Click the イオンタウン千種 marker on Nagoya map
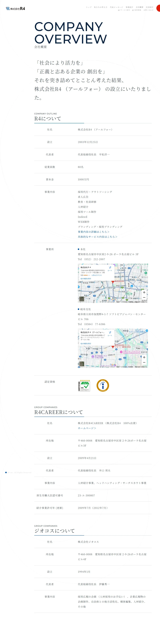The image size is (160, 644). (132, 286)
